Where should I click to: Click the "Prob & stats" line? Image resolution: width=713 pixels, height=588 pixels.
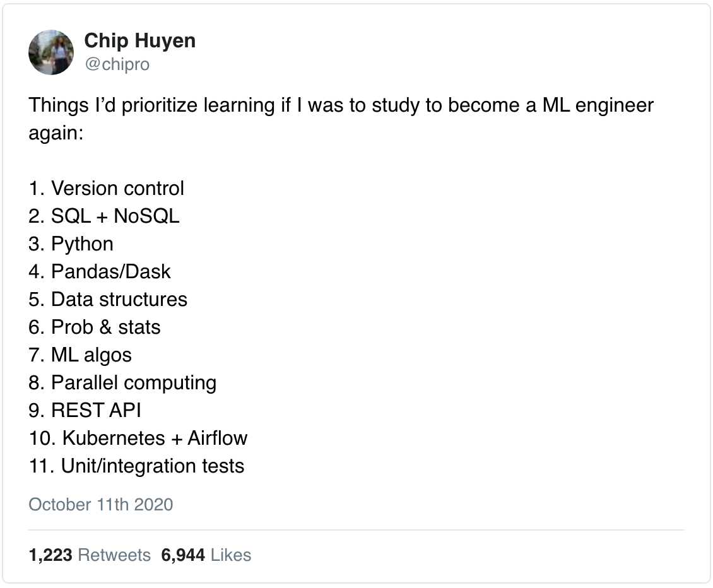(95, 327)
